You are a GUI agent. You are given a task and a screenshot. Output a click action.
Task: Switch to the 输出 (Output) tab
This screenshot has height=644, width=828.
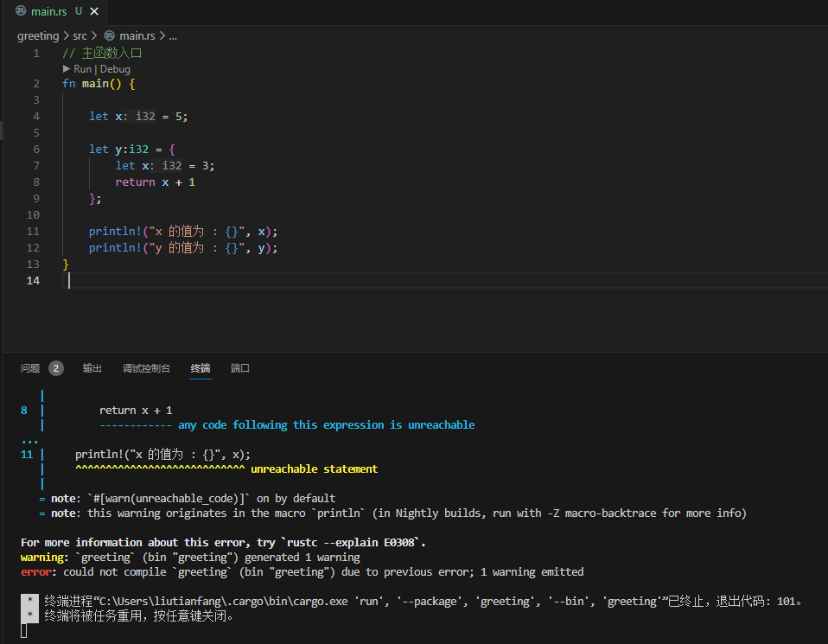coord(92,368)
